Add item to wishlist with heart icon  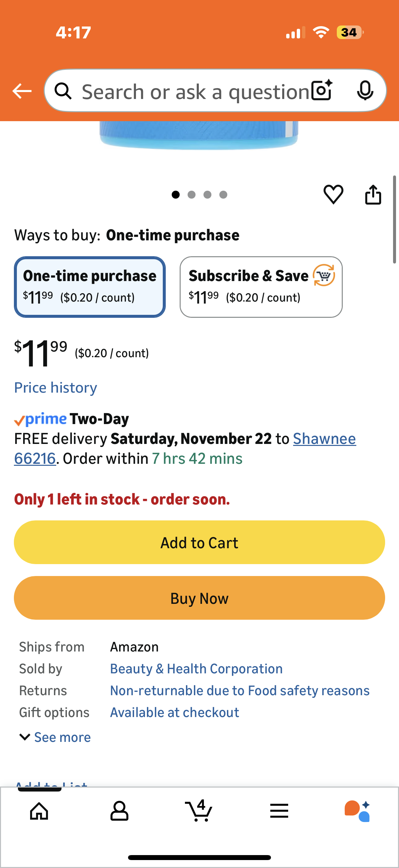(x=333, y=194)
